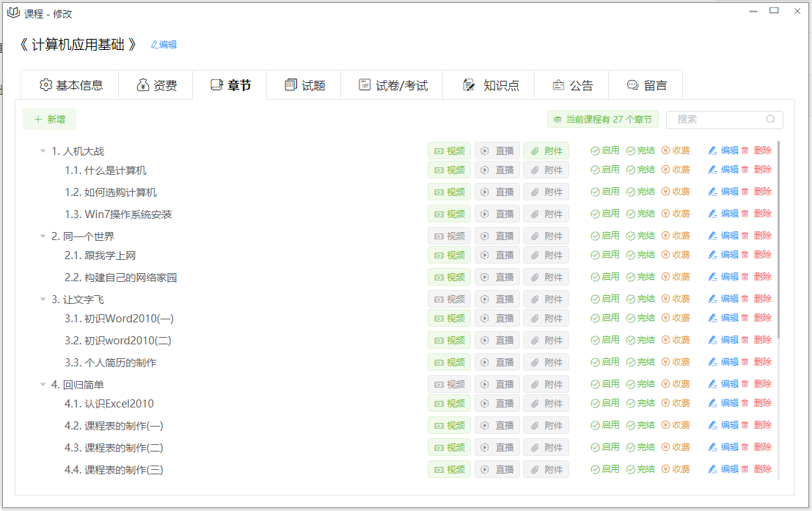Click 附件 for 3.2. 初识word2010(二)

click(x=546, y=341)
